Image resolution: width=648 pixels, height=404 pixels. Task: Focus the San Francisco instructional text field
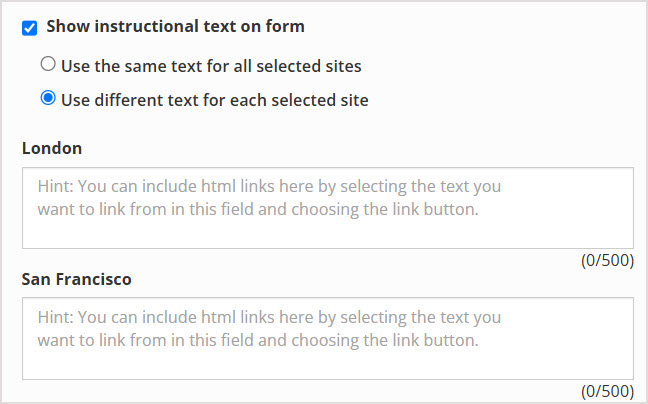(x=328, y=337)
